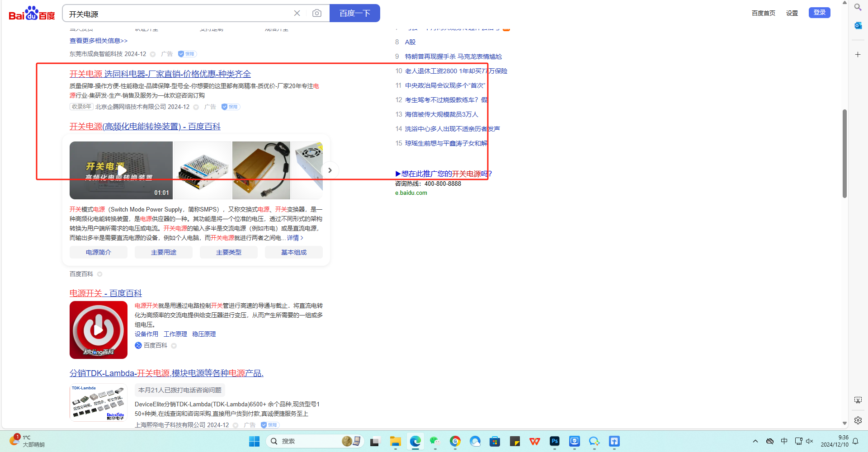Switch to Photoshop on the taskbar
Viewport: 868px width, 452px height.
point(555,441)
